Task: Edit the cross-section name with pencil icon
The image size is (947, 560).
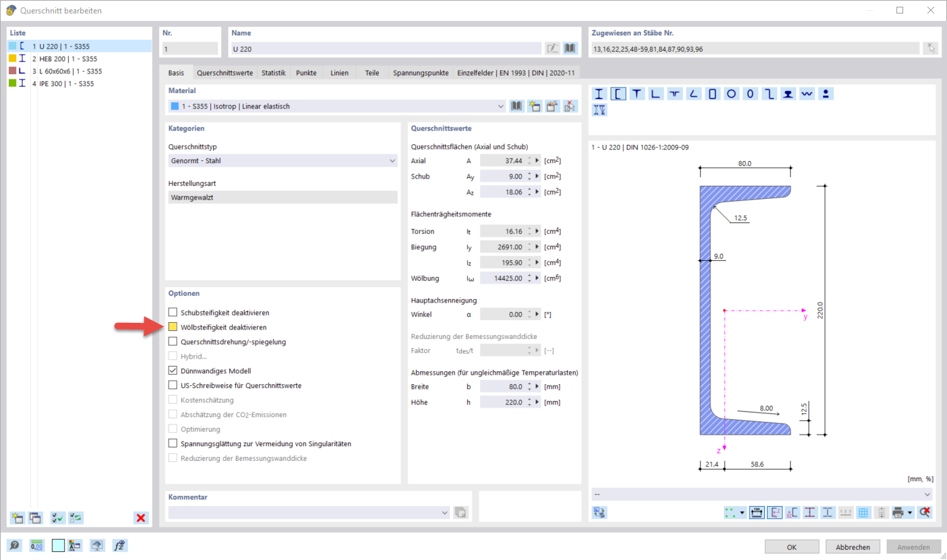Action: [553, 49]
